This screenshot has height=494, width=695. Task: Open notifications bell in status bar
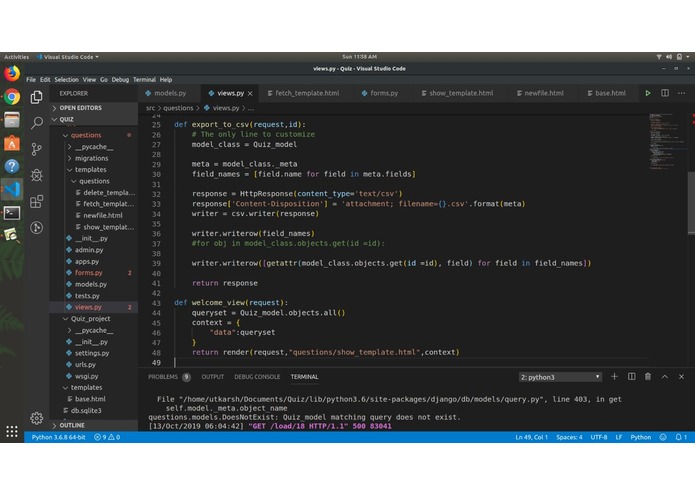coord(681,437)
